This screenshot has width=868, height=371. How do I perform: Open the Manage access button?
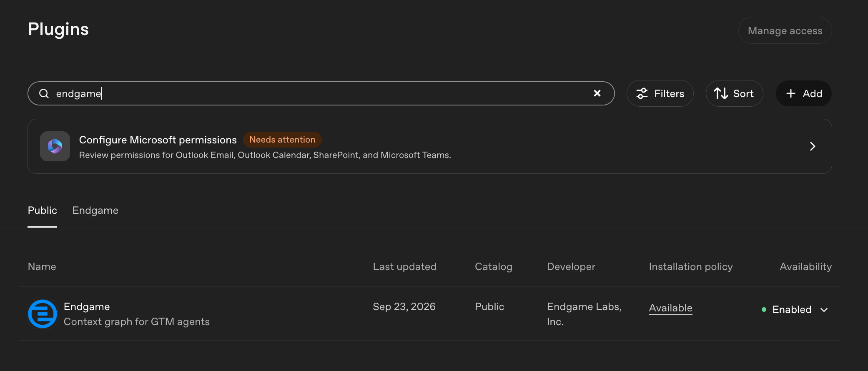click(785, 30)
